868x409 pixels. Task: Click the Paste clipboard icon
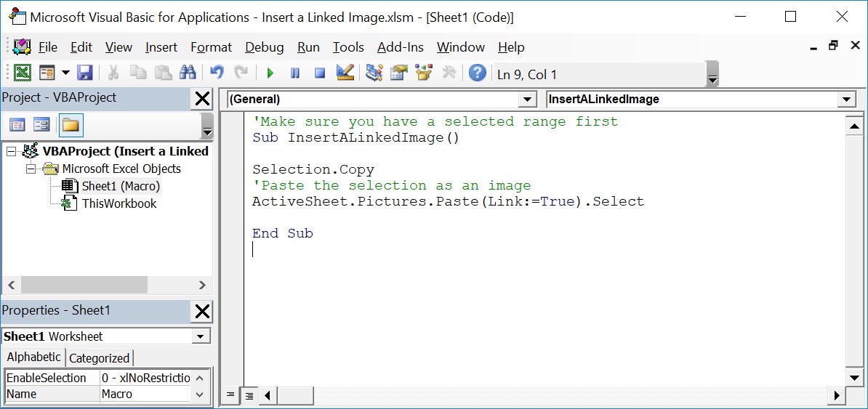point(163,73)
